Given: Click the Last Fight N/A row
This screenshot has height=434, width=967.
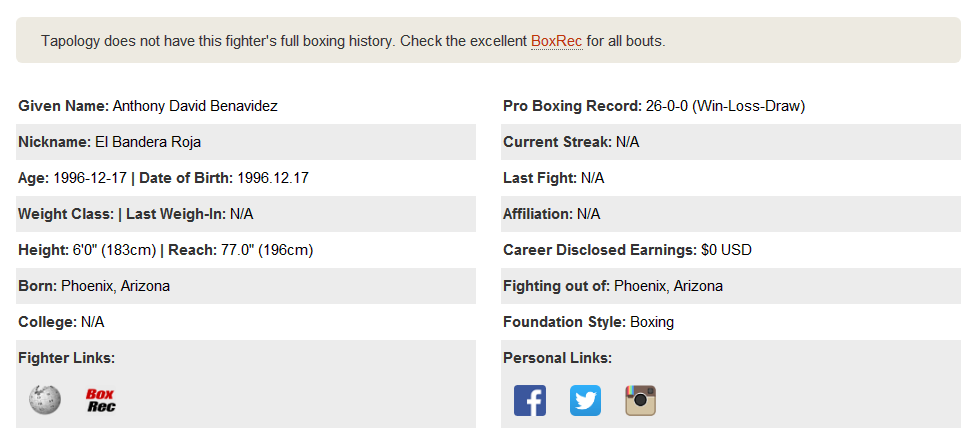Looking at the screenshot, I should point(731,178).
